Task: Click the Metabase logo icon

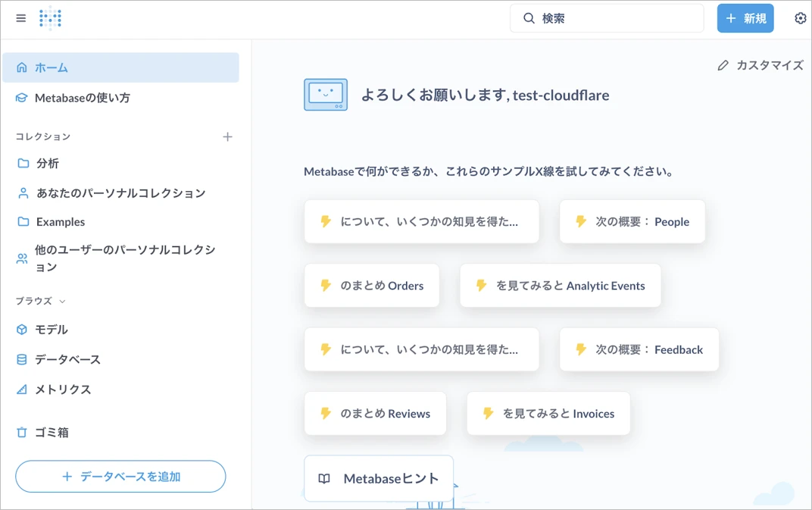Action: [x=51, y=18]
